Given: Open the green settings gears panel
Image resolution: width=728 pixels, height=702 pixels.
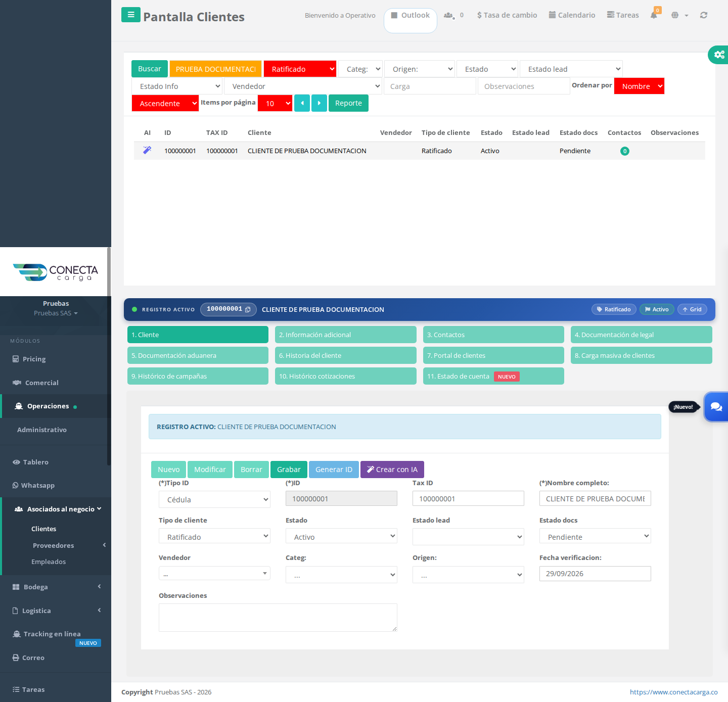Looking at the screenshot, I should [718, 55].
